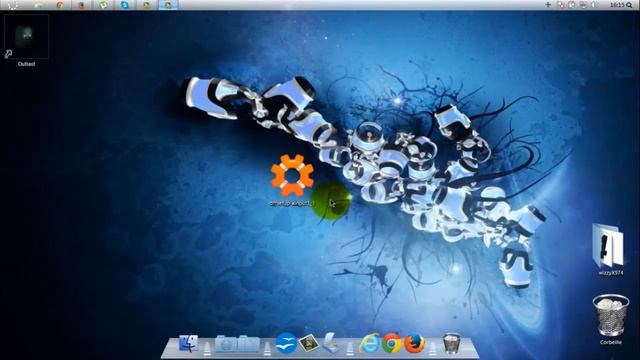Open the plain folder beside the camera folder
Viewport: 640px width, 360px height.
(249, 344)
